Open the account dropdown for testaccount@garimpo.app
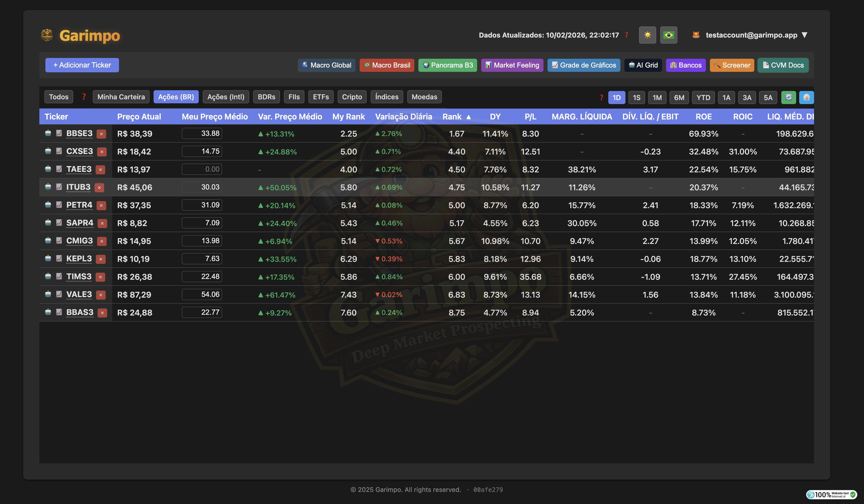Screen dimensions: 864x504 tap(805, 35)
